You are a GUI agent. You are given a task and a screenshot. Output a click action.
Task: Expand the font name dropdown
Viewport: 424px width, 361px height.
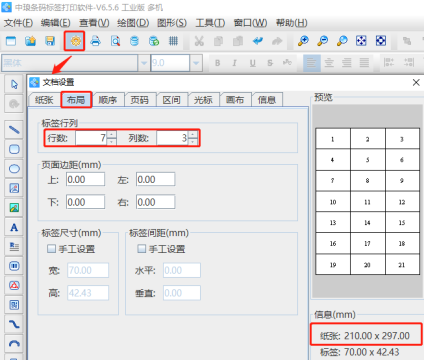tap(144, 63)
